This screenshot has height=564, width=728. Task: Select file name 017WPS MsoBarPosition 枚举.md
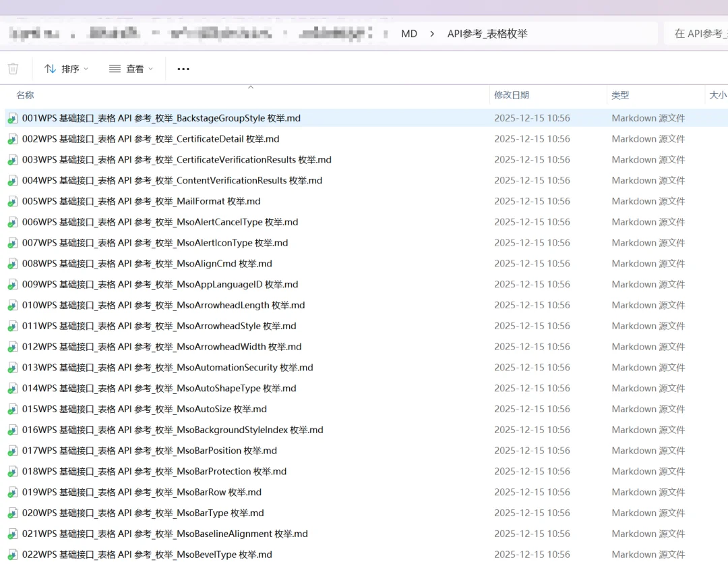(x=150, y=451)
